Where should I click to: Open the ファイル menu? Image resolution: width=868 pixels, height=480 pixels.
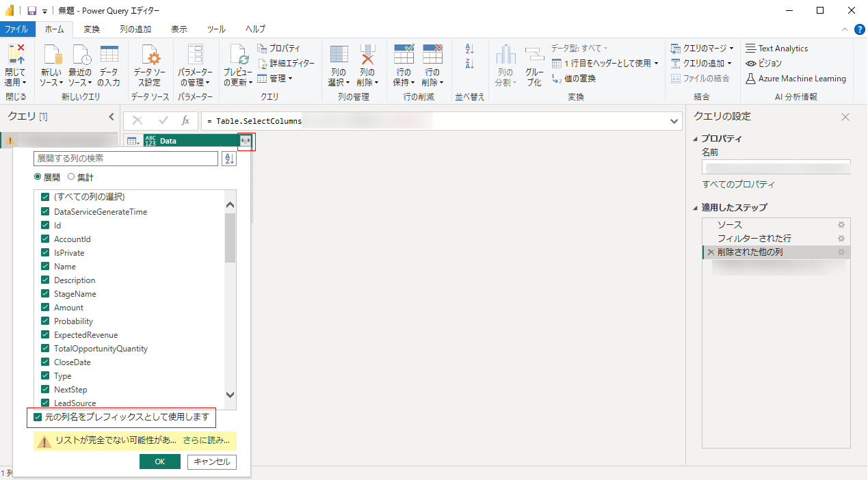point(18,29)
